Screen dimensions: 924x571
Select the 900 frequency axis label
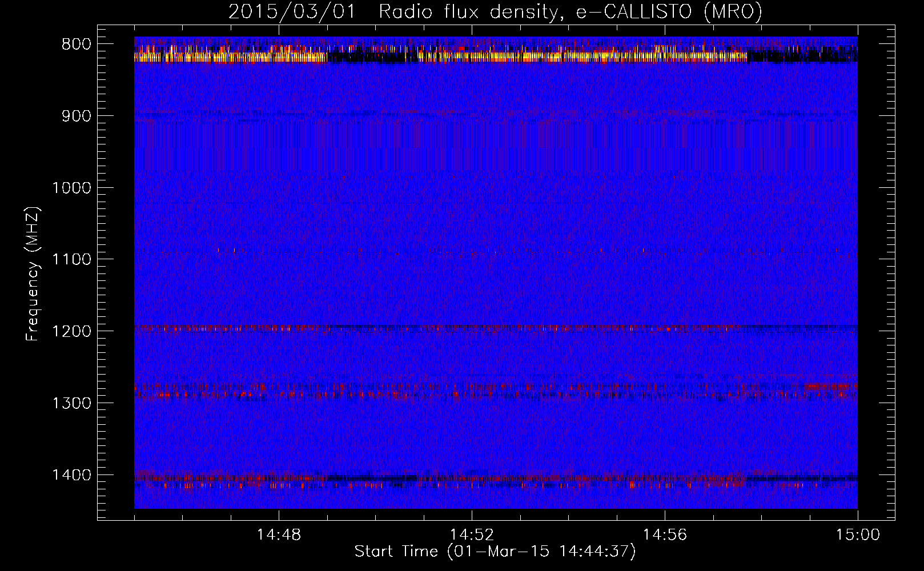[76, 116]
